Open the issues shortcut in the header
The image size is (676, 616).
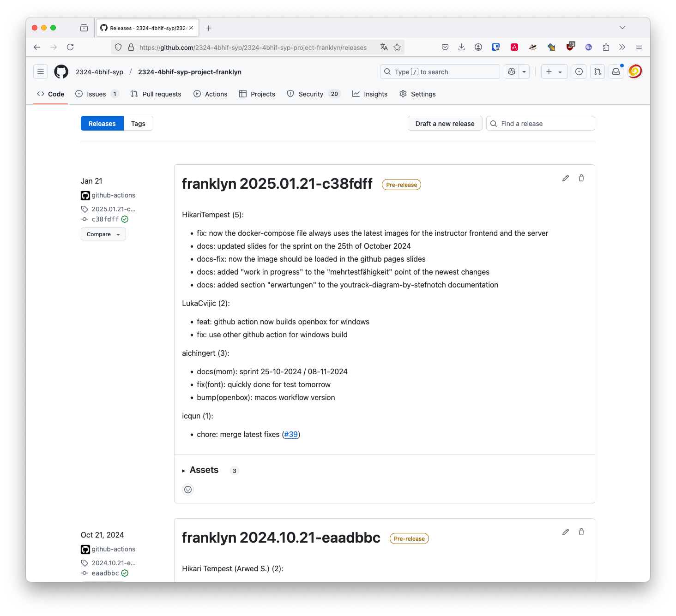click(579, 72)
